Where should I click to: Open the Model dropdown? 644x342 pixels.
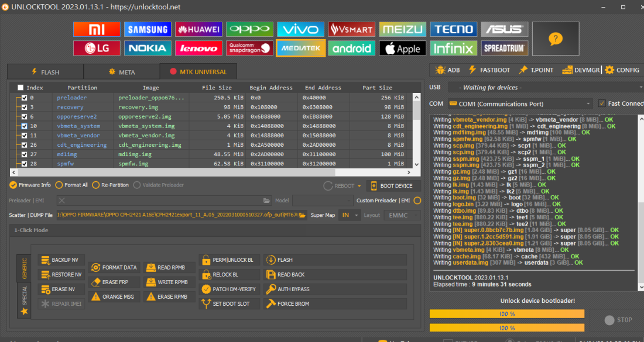pos(323,201)
